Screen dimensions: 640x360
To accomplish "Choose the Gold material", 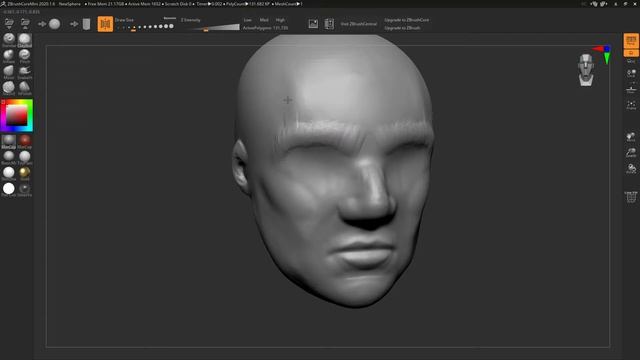I will point(24,173).
